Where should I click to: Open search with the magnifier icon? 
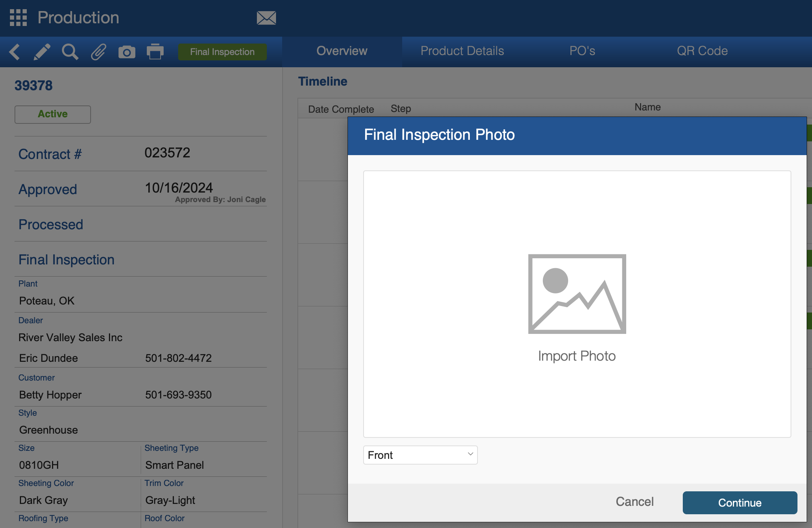tap(70, 52)
